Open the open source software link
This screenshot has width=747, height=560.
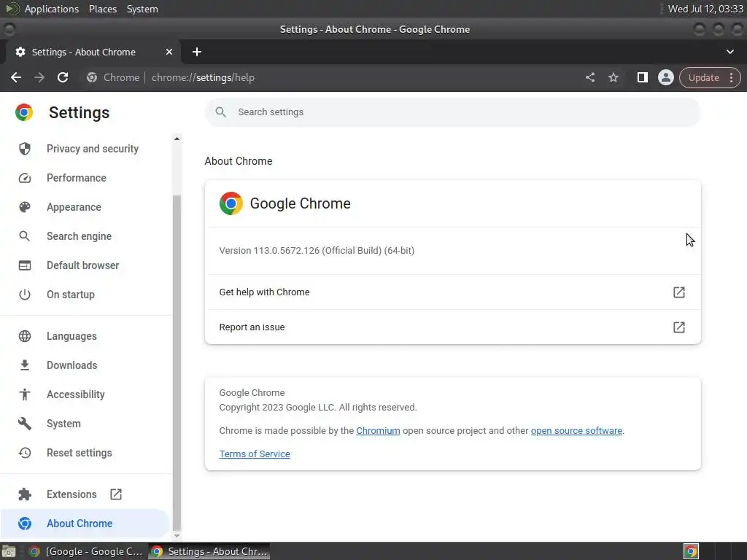click(576, 430)
